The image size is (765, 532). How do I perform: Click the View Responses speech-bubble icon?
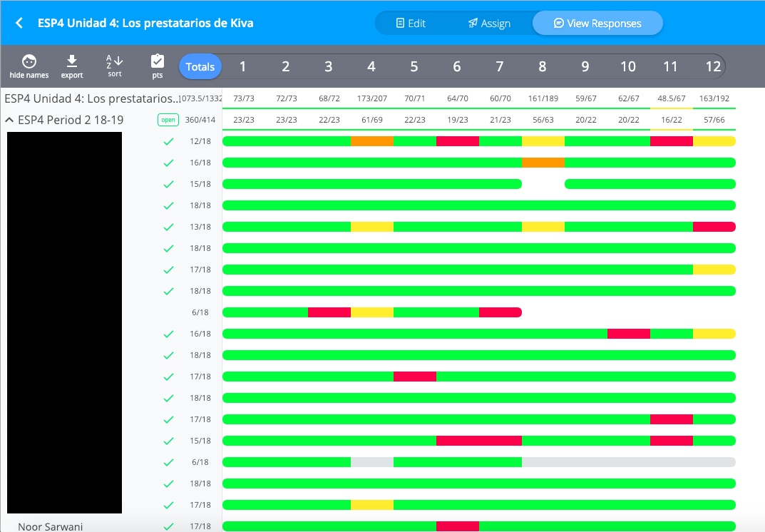click(558, 22)
